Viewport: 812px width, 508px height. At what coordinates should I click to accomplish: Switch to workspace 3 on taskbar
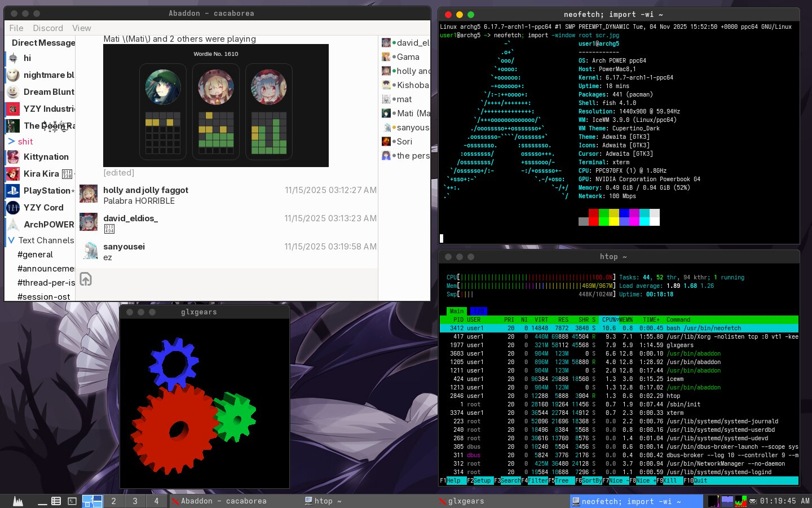[x=135, y=501]
